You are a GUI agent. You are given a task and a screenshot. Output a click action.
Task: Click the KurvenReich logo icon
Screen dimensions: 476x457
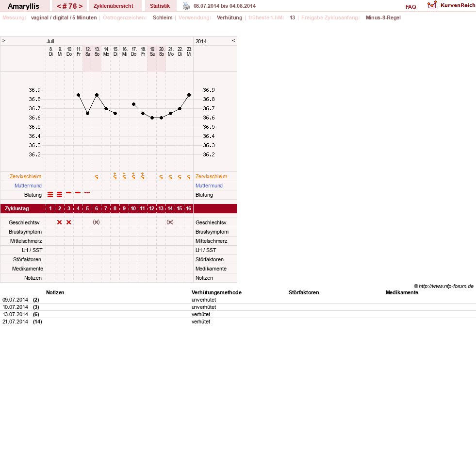click(432, 5)
